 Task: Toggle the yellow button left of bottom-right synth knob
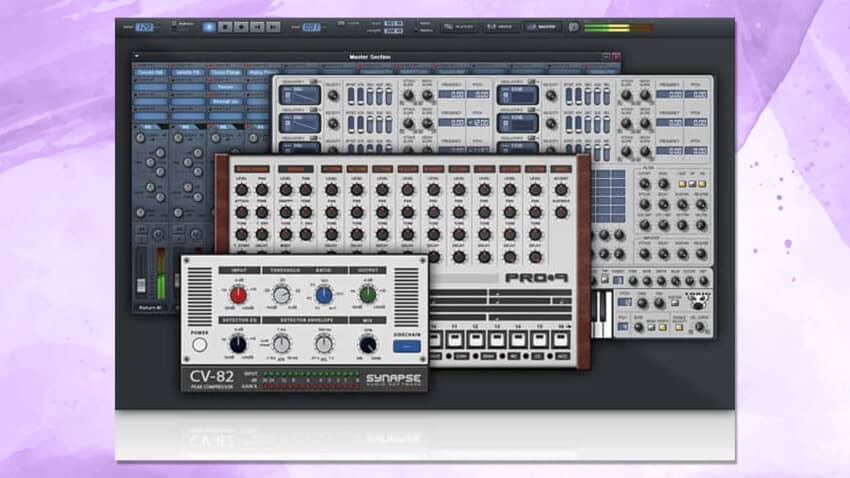point(679,327)
